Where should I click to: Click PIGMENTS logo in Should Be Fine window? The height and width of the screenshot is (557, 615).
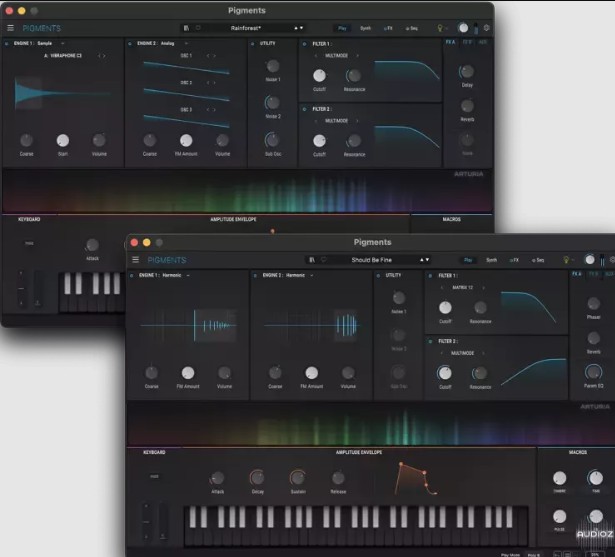167,260
